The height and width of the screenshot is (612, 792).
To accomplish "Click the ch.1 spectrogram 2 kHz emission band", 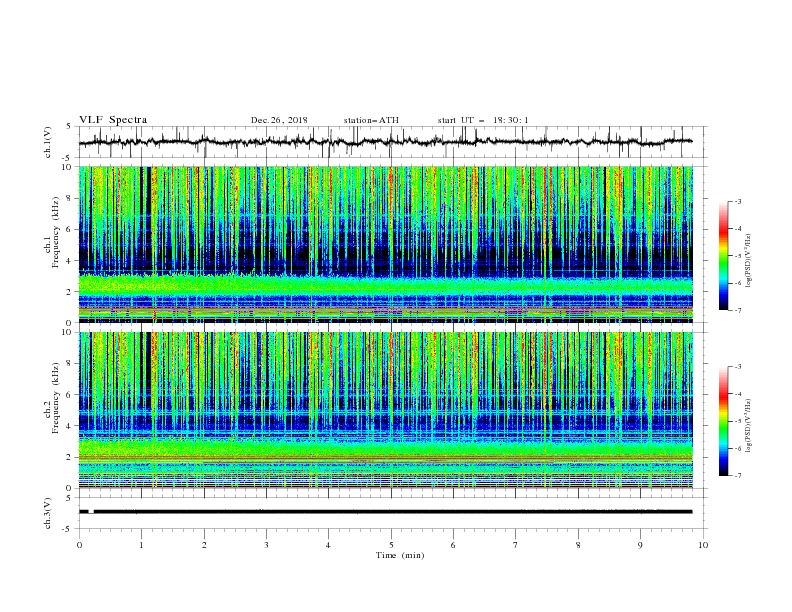I will 386,286.
